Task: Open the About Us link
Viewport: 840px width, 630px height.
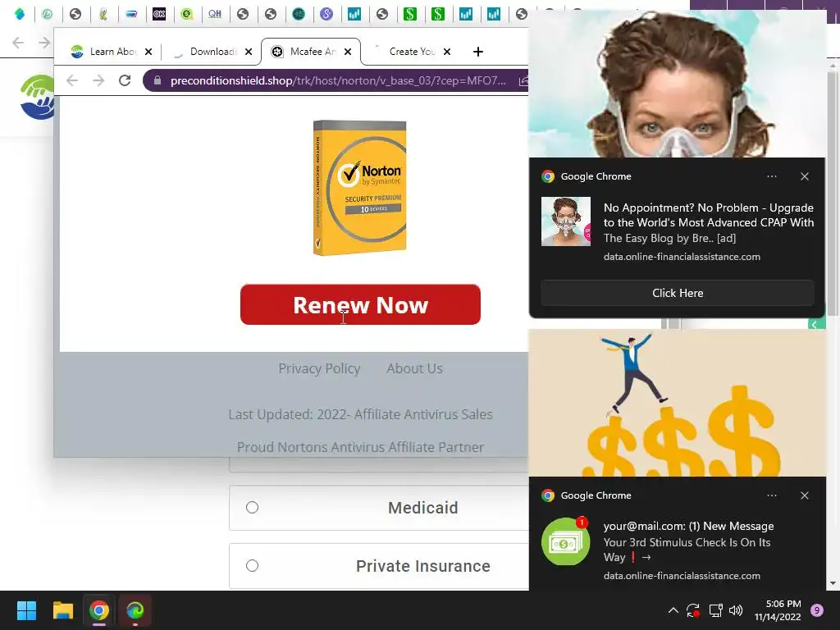Action: click(414, 368)
